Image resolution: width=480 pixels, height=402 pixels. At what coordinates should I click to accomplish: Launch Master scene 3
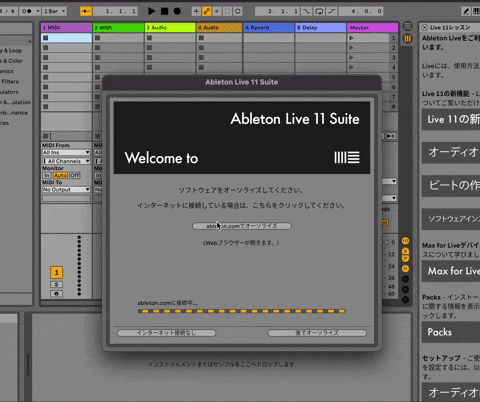click(x=351, y=58)
